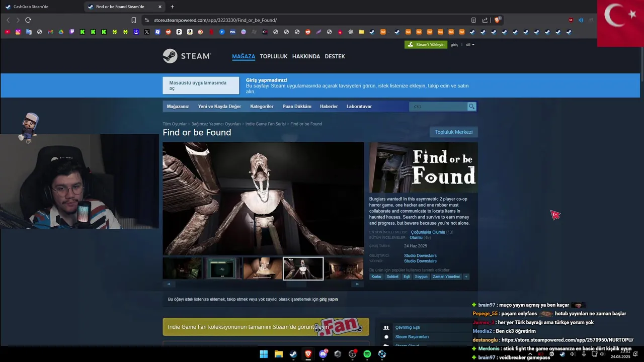Image resolution: width=644 pixels, height=362 pixels.
Task: Switch to the CashGrab Steam'de tab
Action: [x=41, y=7]
